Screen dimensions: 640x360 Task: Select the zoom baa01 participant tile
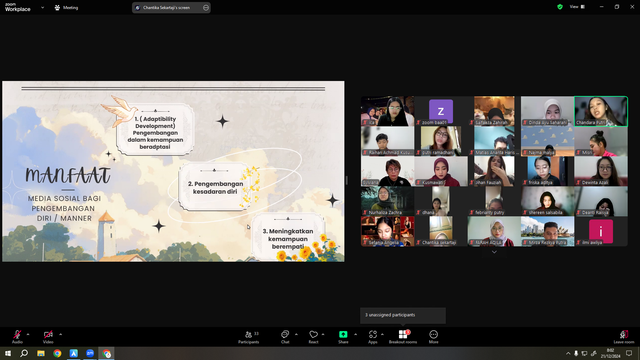click(441, 111)
